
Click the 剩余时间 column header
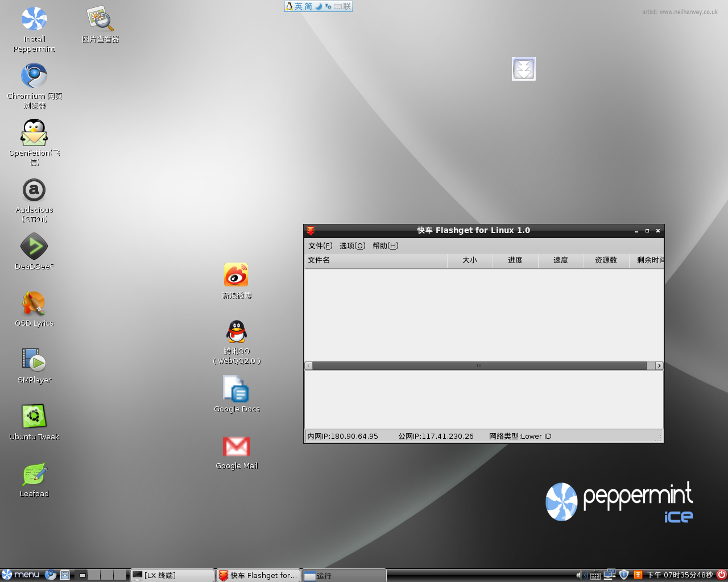point(647,260)
